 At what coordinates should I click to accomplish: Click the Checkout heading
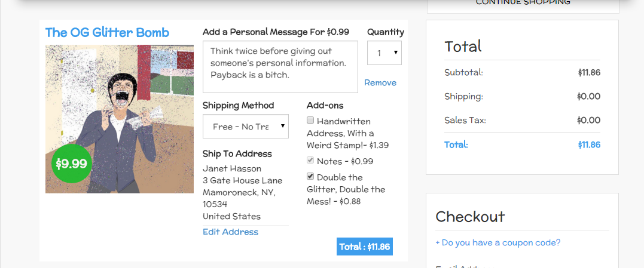pos(470,216)
